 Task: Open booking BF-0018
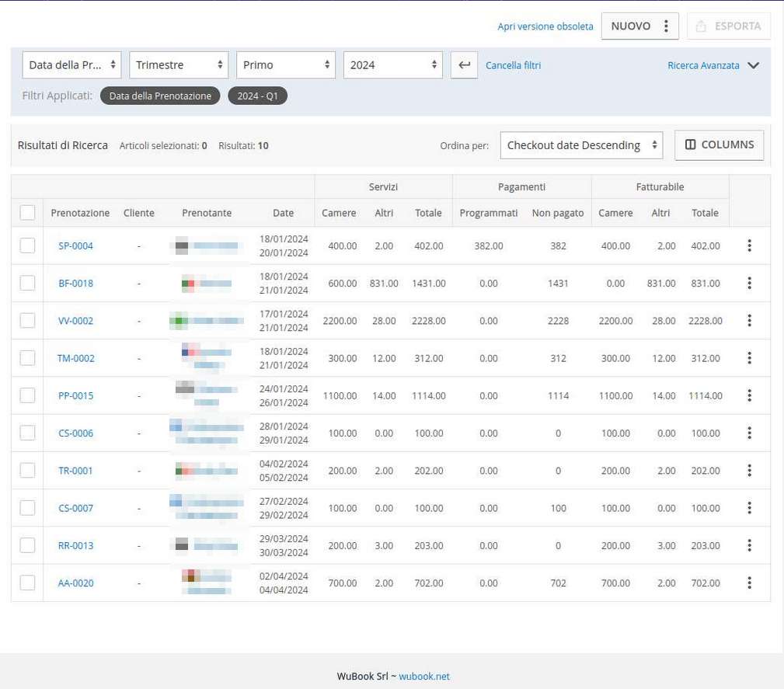(x=75, y=284)
